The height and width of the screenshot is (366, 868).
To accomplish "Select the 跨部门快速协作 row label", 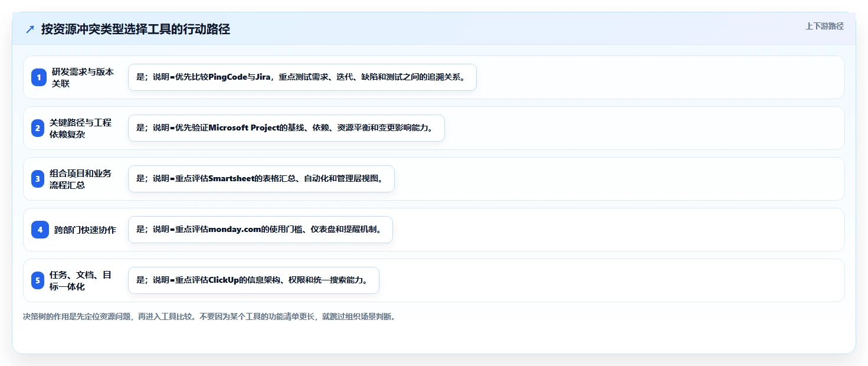I will 85,230.
